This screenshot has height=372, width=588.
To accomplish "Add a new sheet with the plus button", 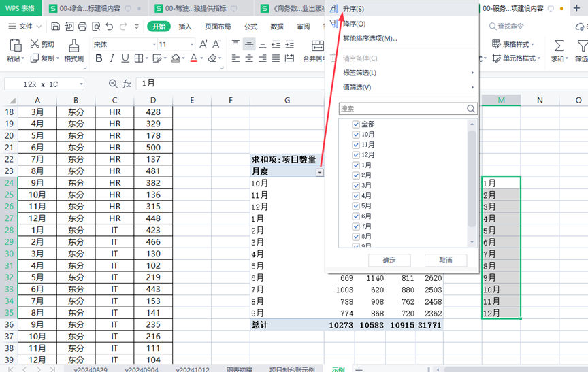I will pos(359,369).
